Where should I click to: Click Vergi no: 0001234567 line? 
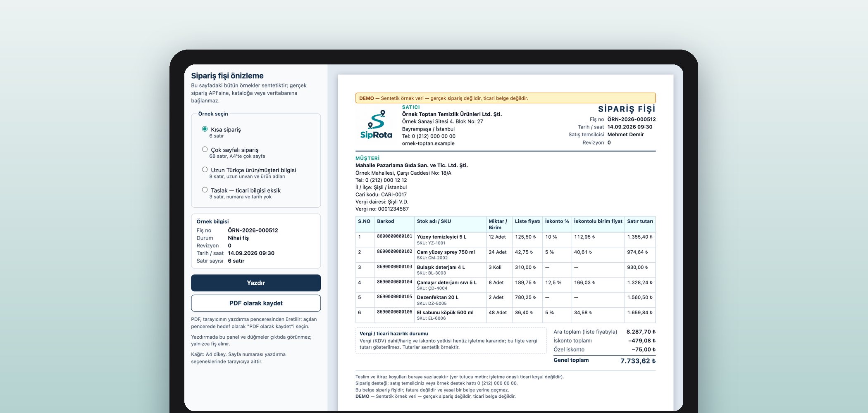coord(382,209)
